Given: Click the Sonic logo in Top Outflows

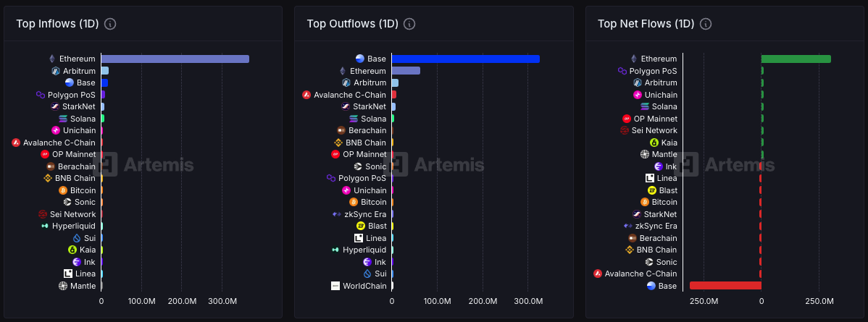Looking at the screenshot, I should click(x=358, y=166).
